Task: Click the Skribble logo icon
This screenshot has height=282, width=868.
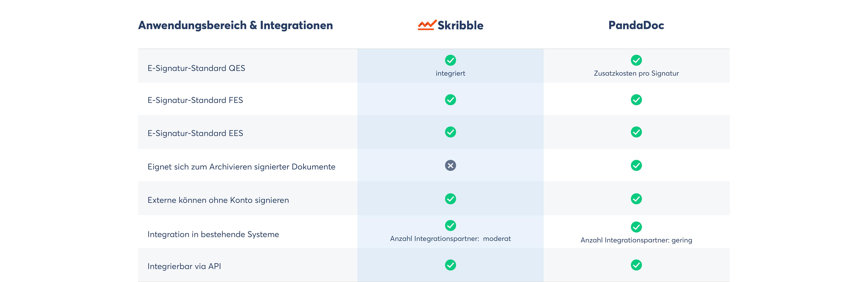Action: pos(427,25)
